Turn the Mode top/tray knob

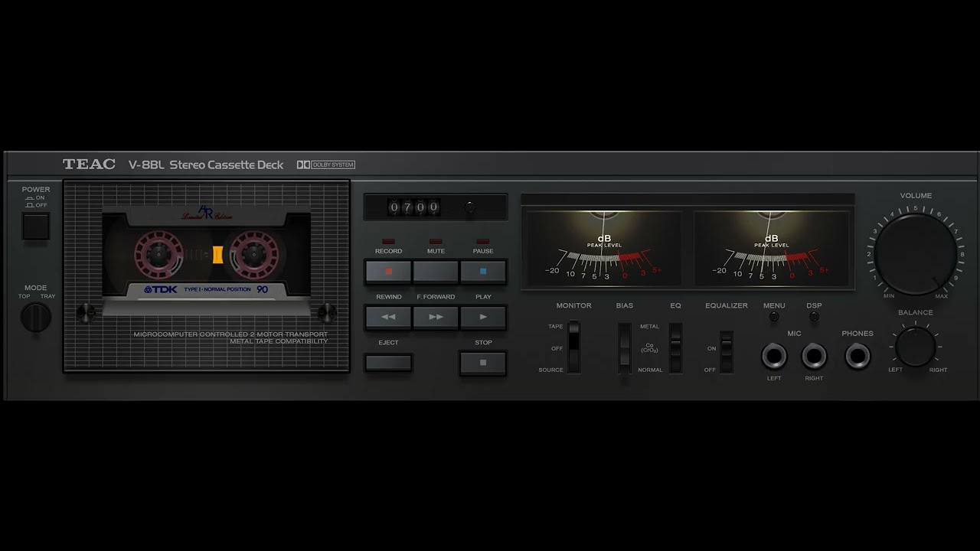coord(35,317)
